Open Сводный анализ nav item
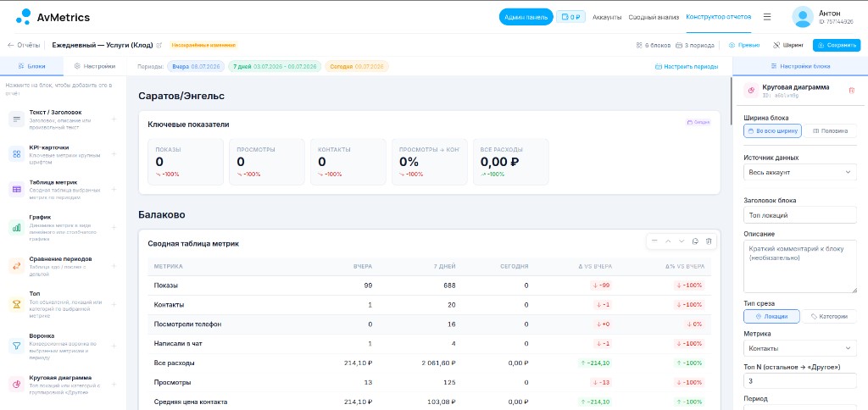The width and height of the screenshot is (868, 410). (654, 17)
